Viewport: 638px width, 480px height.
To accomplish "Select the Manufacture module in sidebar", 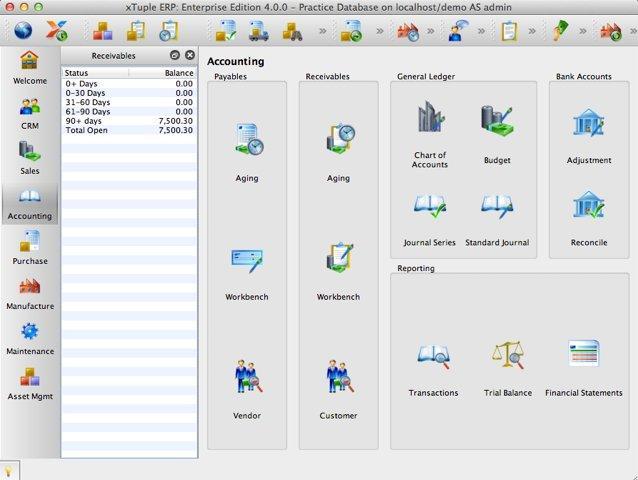I will point(30,293).
